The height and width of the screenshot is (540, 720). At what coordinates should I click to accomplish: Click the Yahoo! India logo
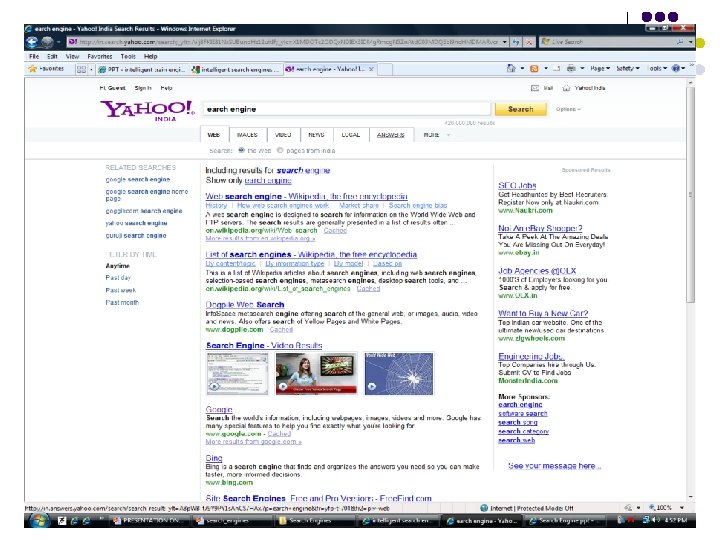pos(147,111)
